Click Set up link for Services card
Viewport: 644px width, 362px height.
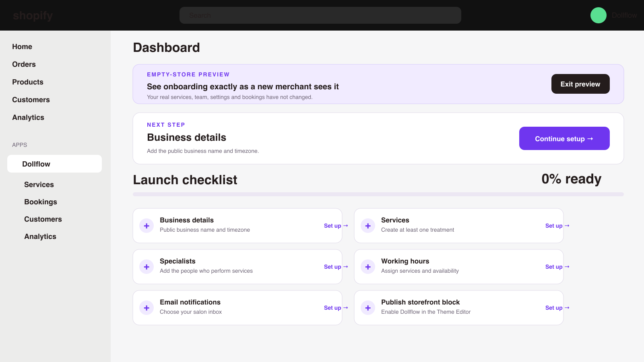[557, 226]
